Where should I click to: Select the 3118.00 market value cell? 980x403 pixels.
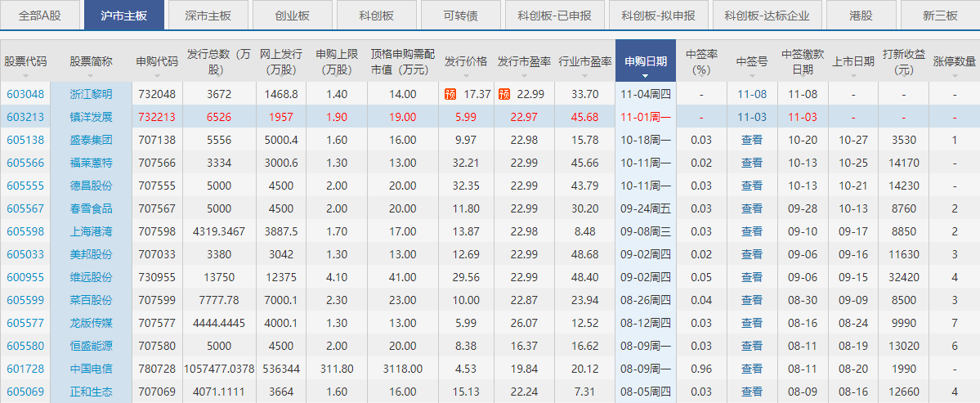pyautogui.click(x=402, y=369)
